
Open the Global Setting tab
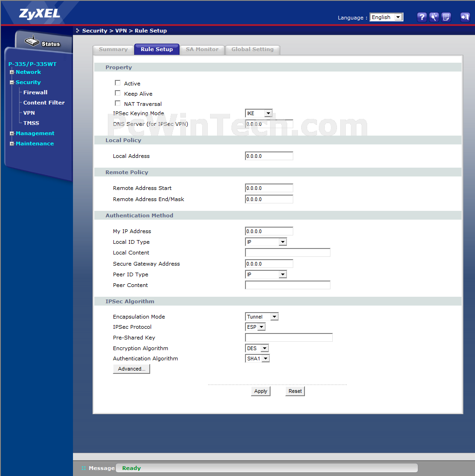[x=252, y=50]
